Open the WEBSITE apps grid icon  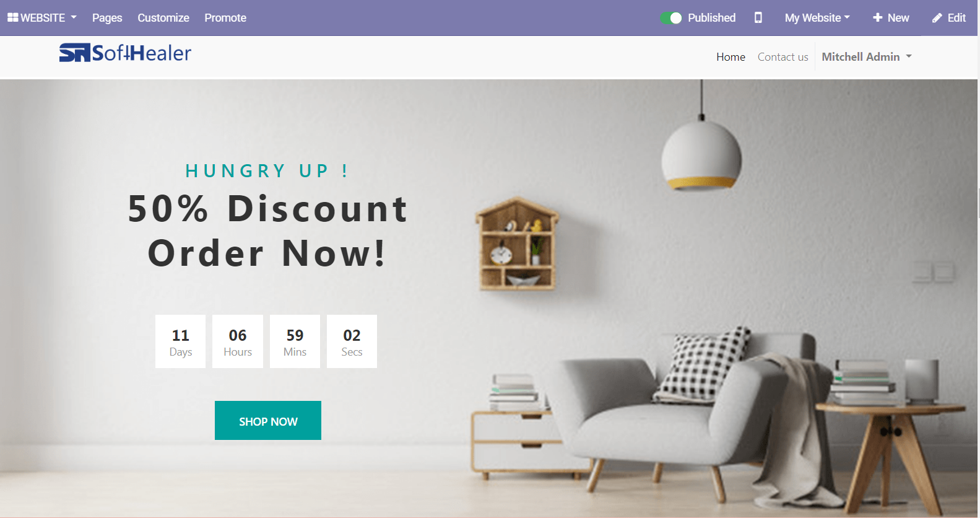pyautogui.click(x=12, y=17)
